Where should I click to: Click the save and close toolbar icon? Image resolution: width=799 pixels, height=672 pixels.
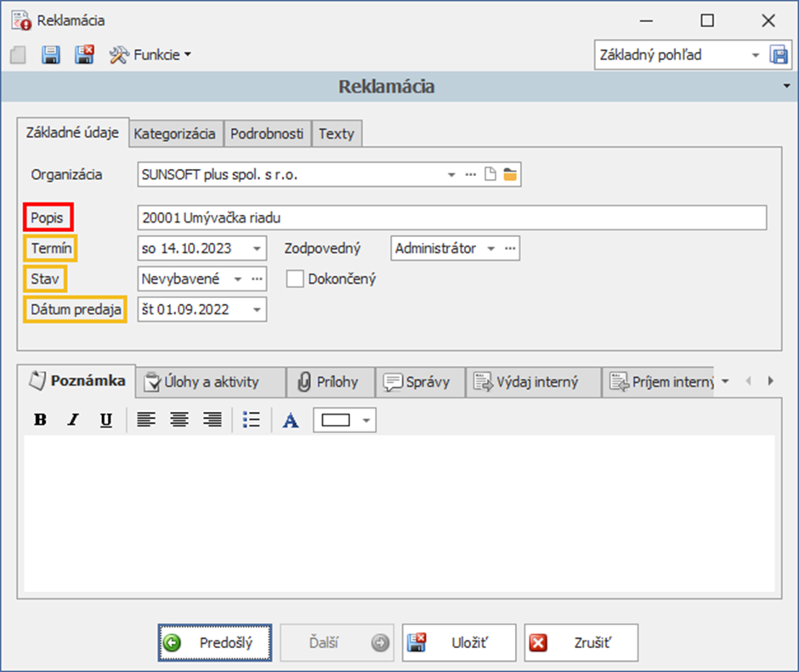(x=84, y=55)
